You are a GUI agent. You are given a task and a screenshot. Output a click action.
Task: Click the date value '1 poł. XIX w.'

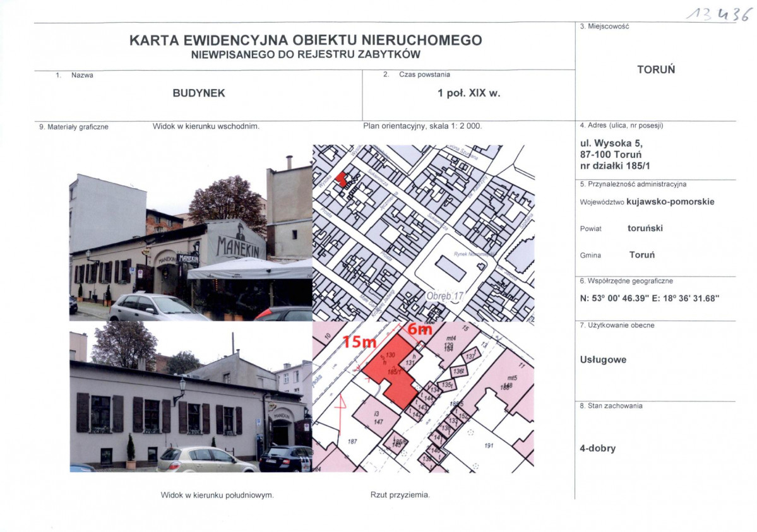(468, 93)
